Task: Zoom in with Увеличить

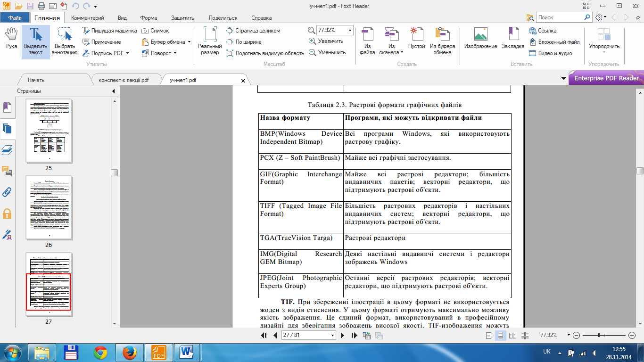Action: pyautogui.click(x=326, y=41)
